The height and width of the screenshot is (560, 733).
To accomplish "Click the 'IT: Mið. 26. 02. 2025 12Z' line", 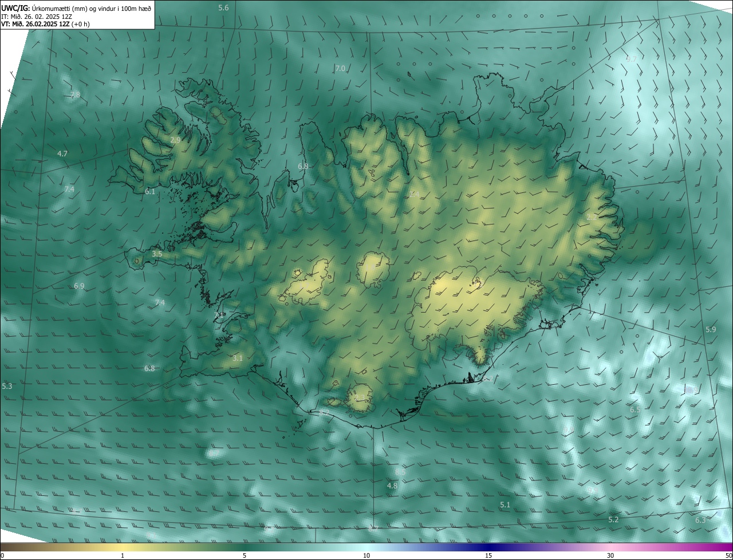I will click(x=37, y=17).
